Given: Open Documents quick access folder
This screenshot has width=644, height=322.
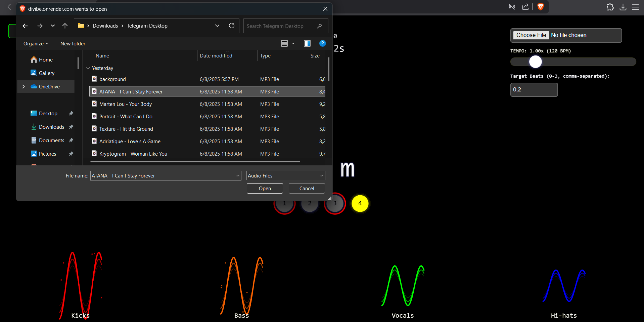Looking at the screenshot, I should coord(51,140).
